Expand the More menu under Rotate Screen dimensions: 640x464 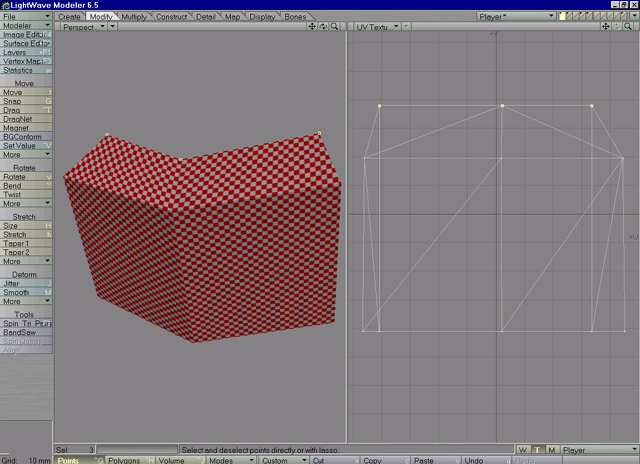26,203
